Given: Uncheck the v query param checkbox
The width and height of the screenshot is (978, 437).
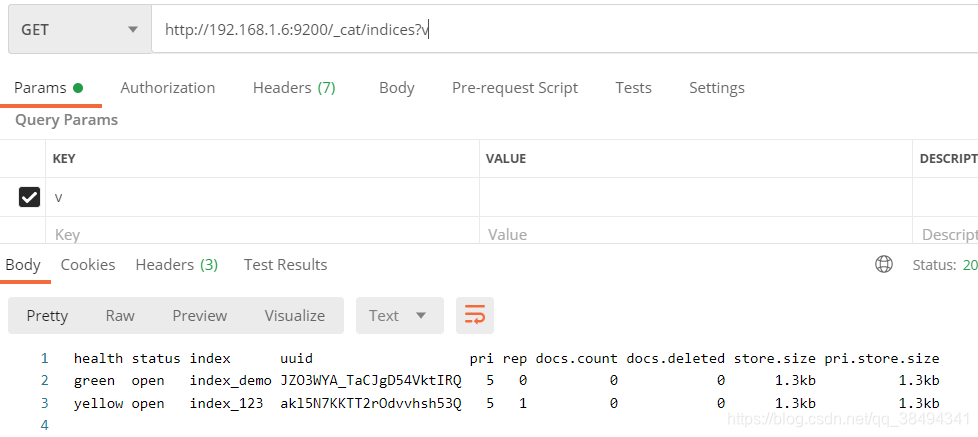Looking at the screenshot, I should pos(30,197).
